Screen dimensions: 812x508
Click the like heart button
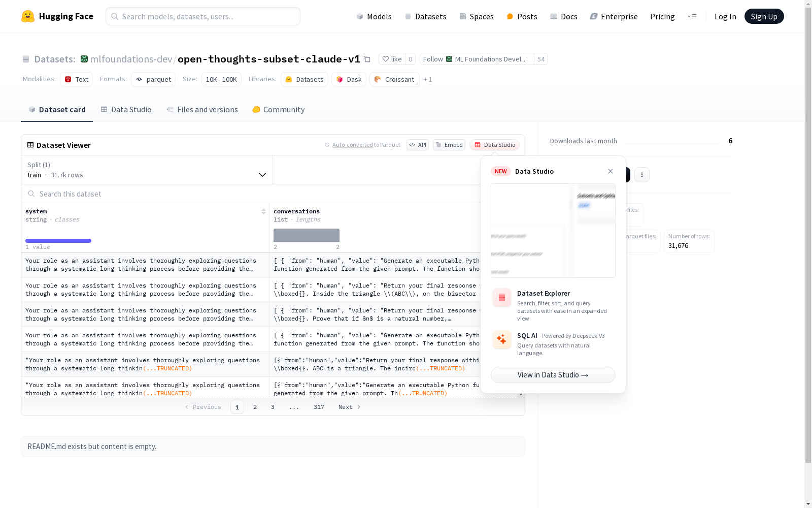392,59
